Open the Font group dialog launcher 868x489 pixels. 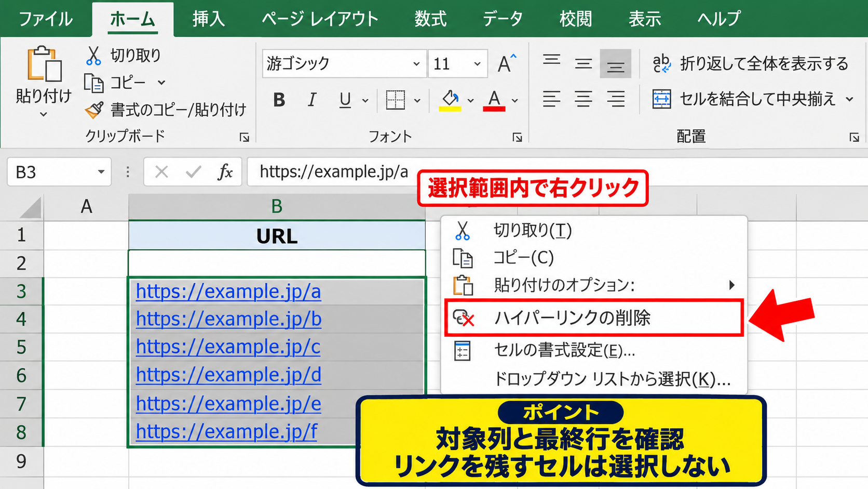[x=517, y=137]
